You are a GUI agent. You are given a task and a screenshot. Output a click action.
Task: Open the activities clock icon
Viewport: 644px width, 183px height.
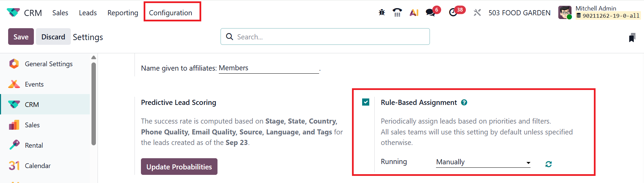tap(453, 13)
